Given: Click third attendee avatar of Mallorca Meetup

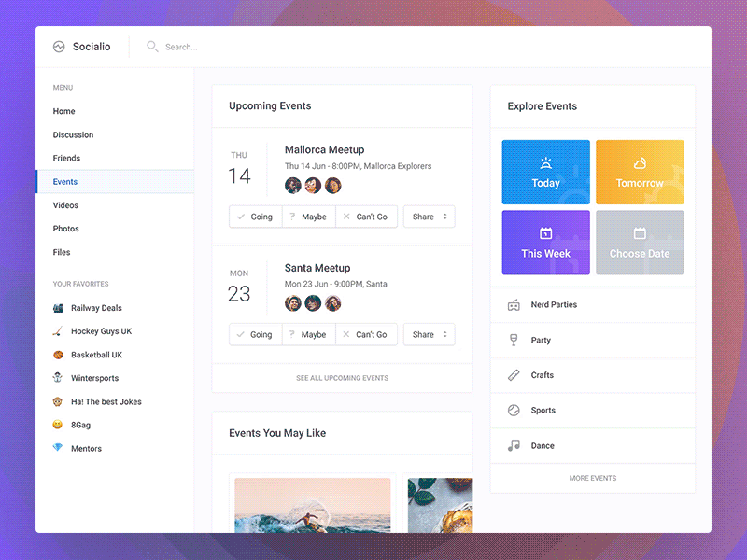Looking at the screenshot, I should (333, 185).
